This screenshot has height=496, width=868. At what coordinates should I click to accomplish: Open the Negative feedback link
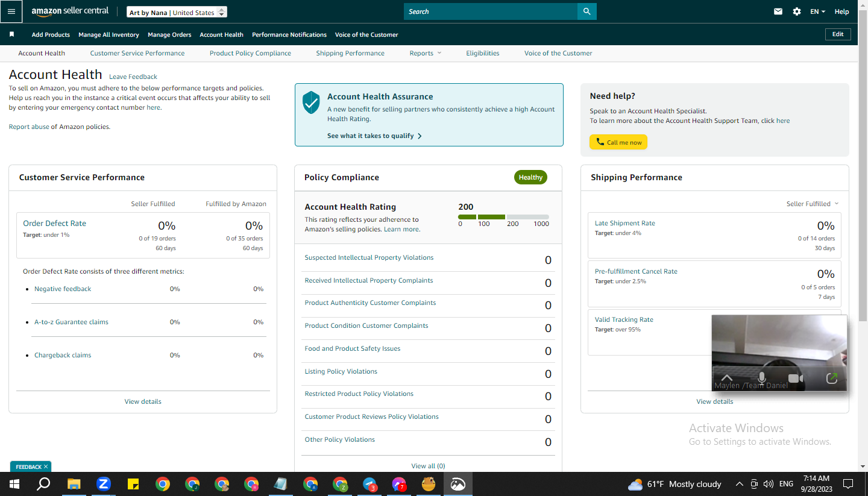coord(63,289)
